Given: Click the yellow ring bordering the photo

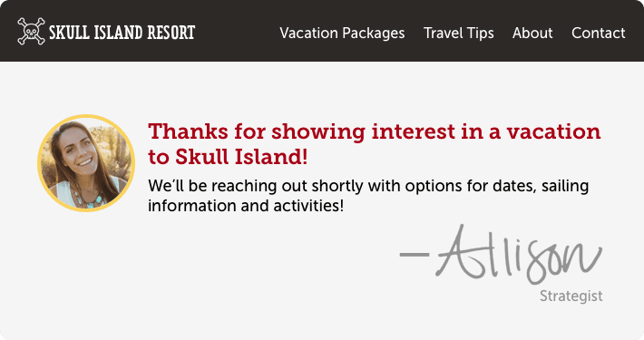Looking at the screenshot, I should 86,116.
